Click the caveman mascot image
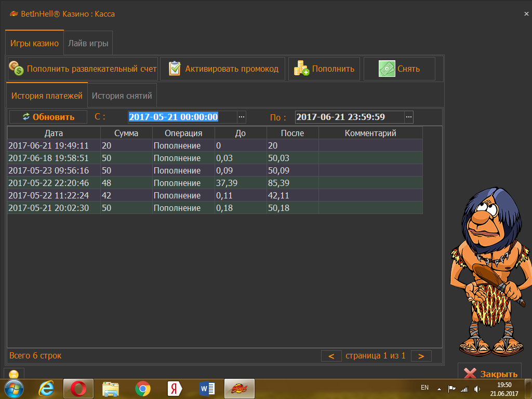The height and width of the screenshot is (399, 532). click(490, 271)
